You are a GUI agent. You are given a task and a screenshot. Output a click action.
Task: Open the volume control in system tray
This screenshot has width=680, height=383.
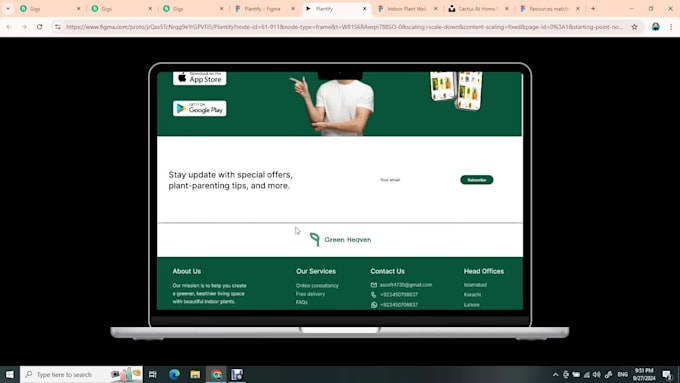click(597, 374)
